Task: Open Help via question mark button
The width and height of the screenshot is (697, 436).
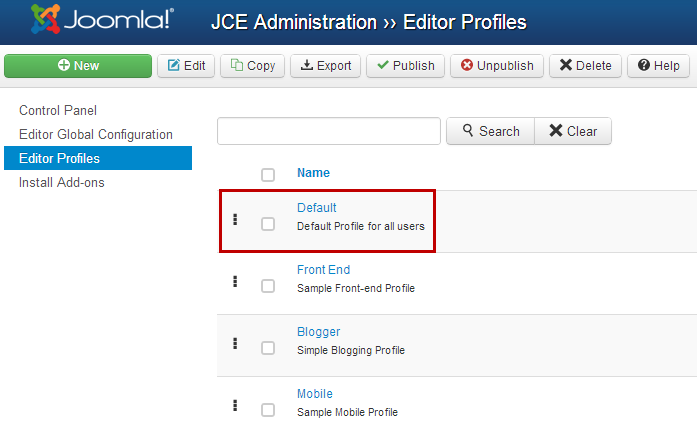Action: (658, 66)
